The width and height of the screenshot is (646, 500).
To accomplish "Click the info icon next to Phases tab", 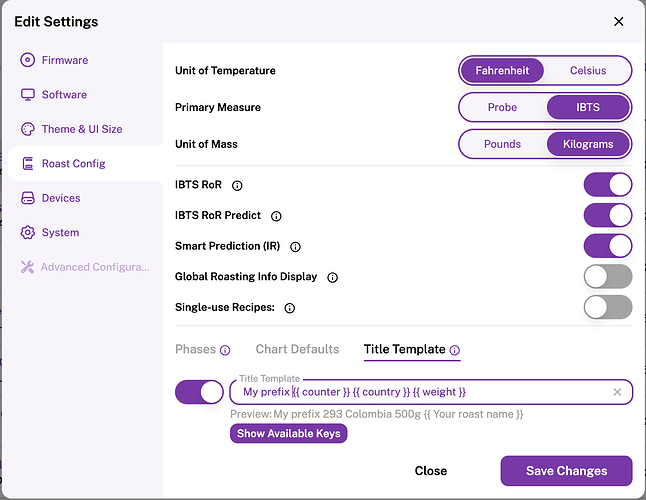I will point(225,350).
